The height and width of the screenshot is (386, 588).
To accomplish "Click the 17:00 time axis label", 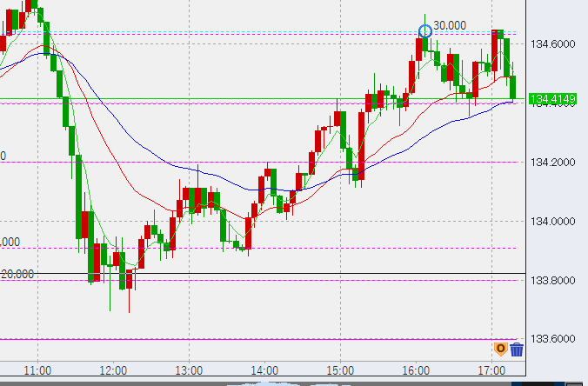I will (x=491, y=369).
